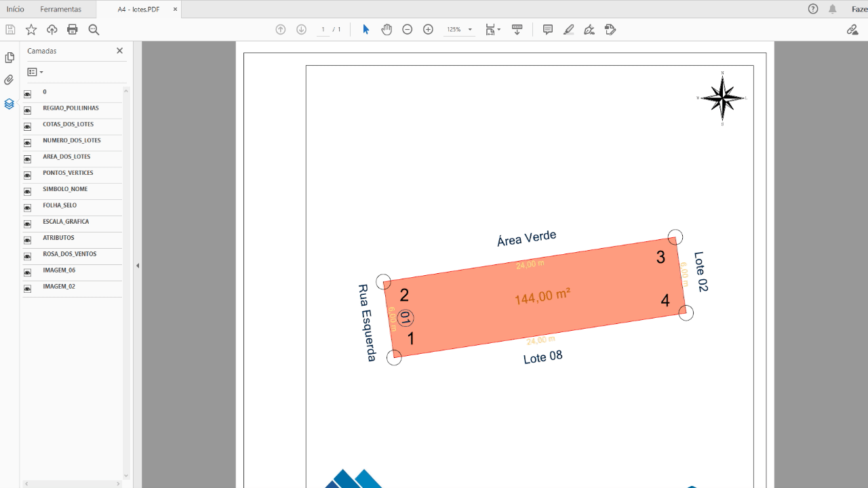Hide the AREA_DOS_LOTES layer eye

tap(28, 159)
